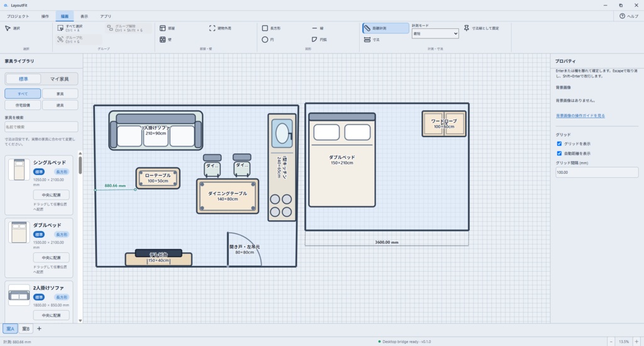The width and height of the screenshot is (644, 346).
Task: Click 中央に配置 for シングルベッド
Action: 52,195
